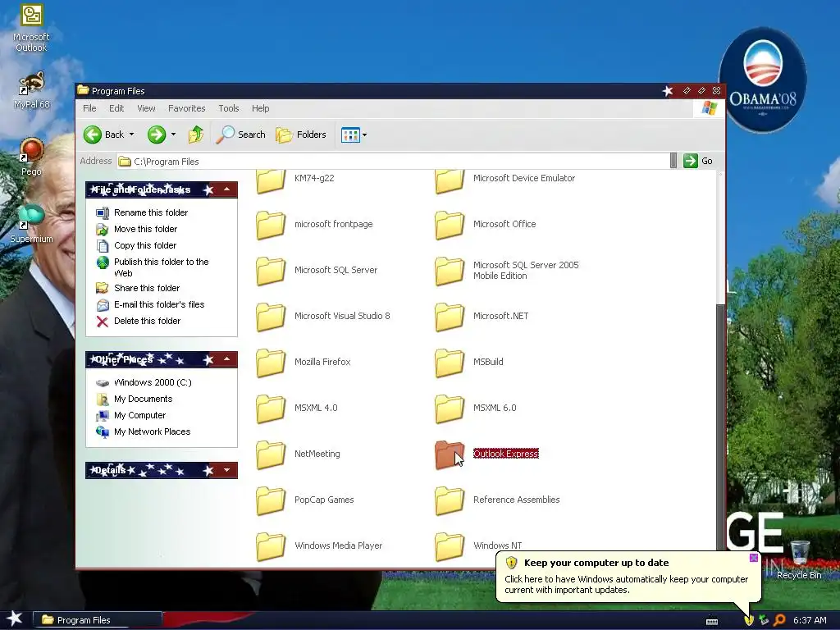Screen dimensions: 840x630
Task: Select the Microsoft Device Emulator folder
Action: coord(505,179)
